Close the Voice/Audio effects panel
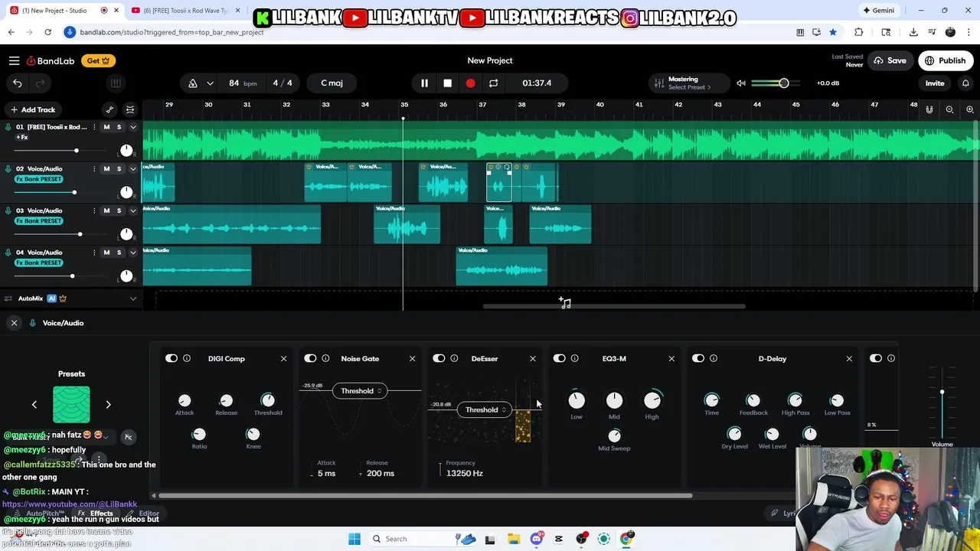 14,323
